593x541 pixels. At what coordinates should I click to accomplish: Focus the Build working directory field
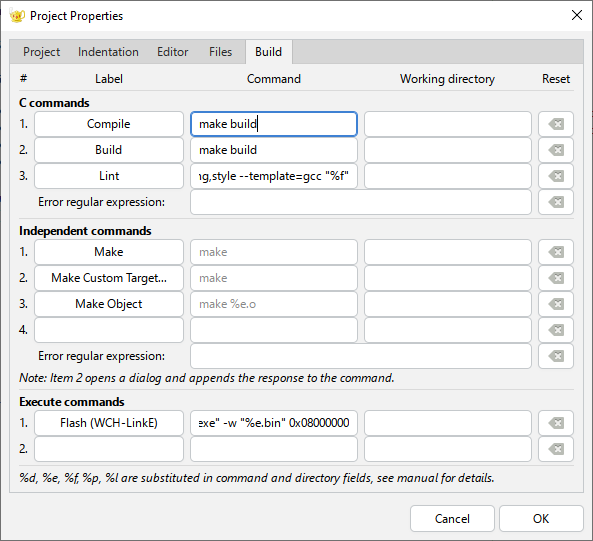[x=448, y=150]
